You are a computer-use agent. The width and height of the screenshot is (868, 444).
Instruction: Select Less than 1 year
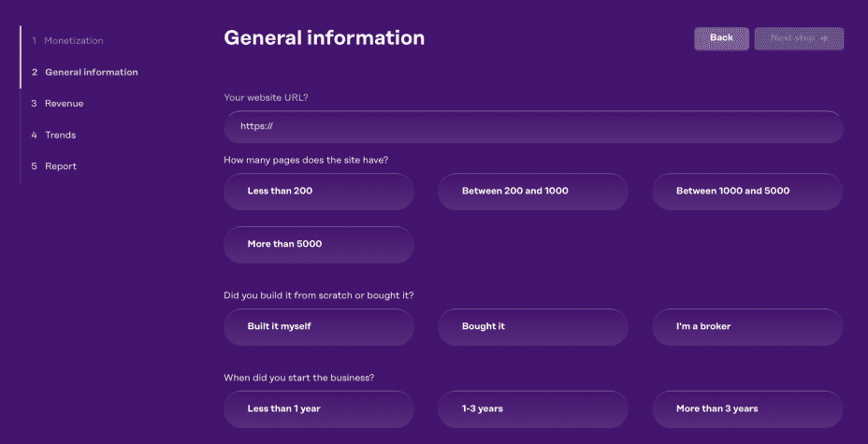pyautogui.click(x=318, y=408)
